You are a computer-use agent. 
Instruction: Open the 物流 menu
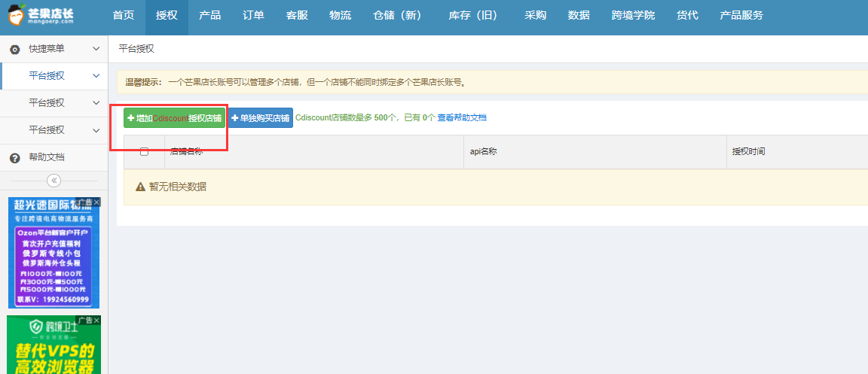coord(340,16)
